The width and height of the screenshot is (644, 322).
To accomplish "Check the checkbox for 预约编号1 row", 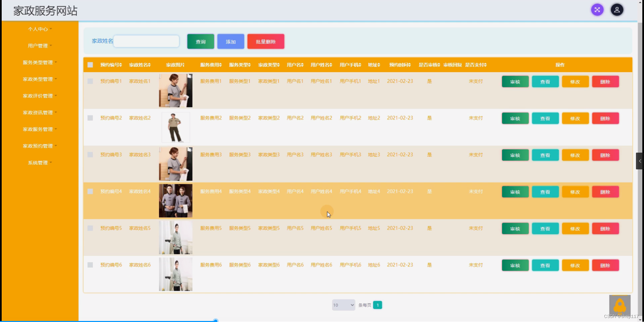I will tap(90, 81).
